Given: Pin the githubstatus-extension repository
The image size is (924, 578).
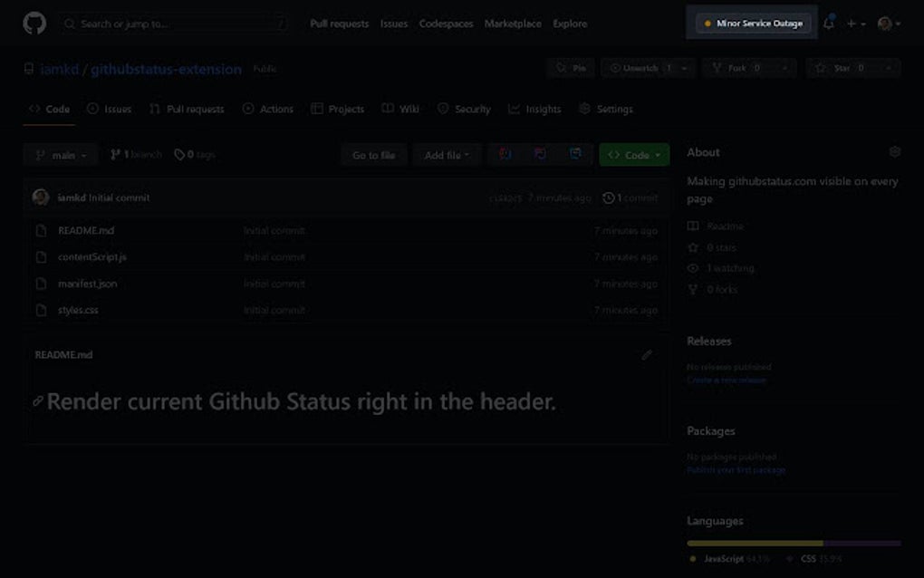Looking at the screenshot, I should 571,67.
